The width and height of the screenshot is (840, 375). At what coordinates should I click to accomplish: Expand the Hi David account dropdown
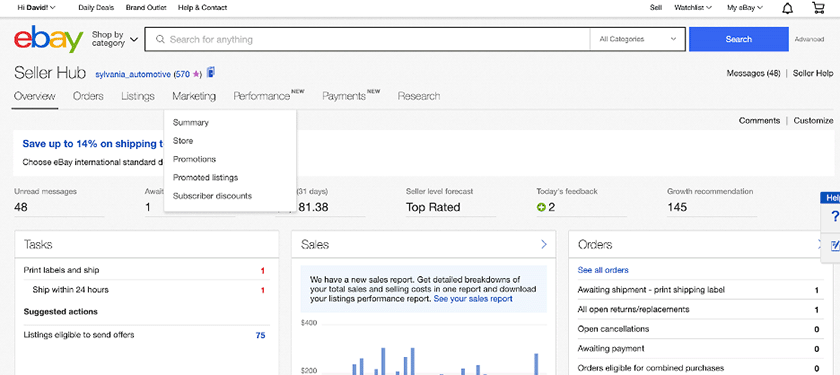[36, 8]
